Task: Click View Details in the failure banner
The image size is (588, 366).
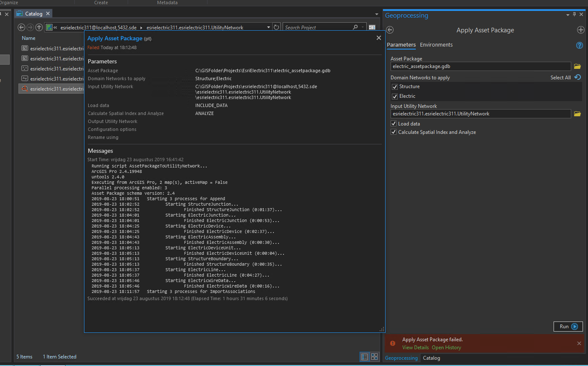Action: pyautogui.click(x=415, y=348)
